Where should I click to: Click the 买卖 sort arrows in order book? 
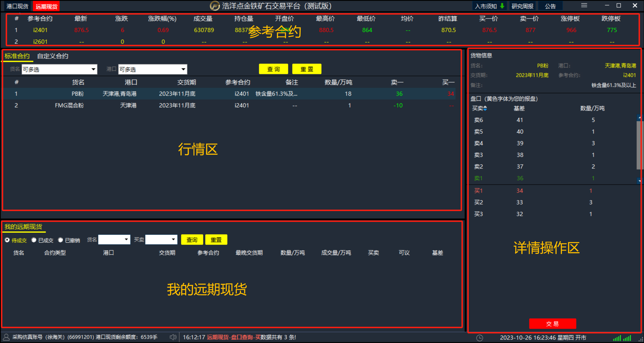[485, 108]
